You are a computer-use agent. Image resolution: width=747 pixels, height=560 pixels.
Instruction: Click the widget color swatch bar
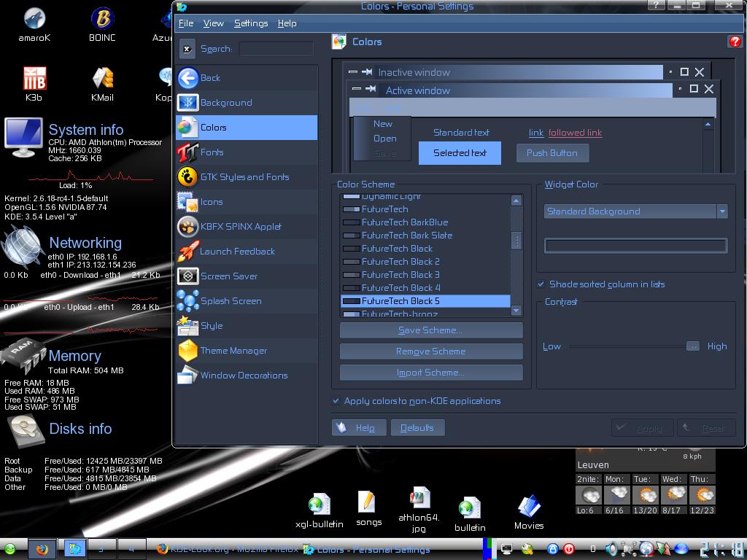pos(635,246)
